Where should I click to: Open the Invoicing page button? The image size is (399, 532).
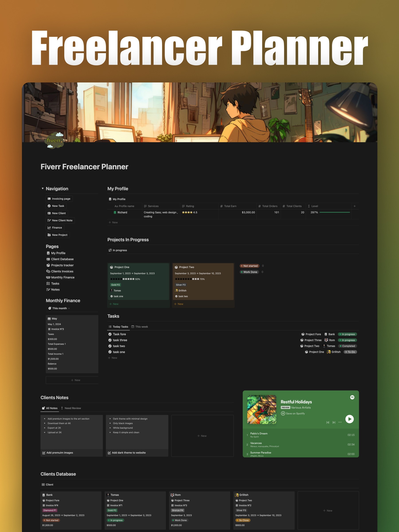59,199
